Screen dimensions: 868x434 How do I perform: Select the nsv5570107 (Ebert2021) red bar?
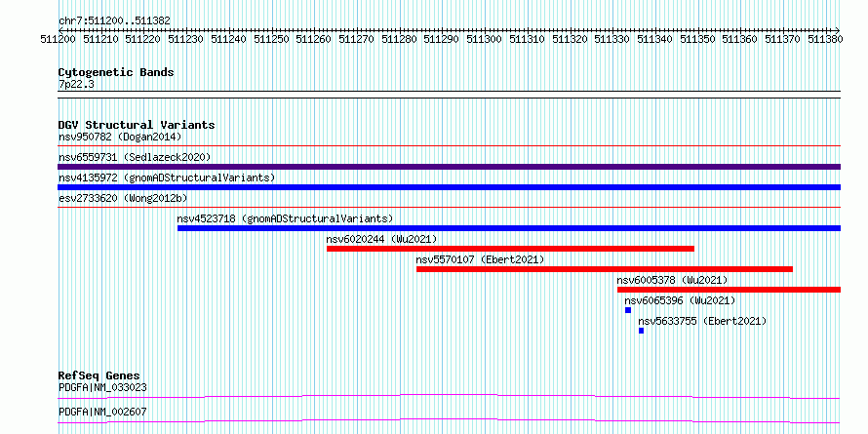click(605, 269)
